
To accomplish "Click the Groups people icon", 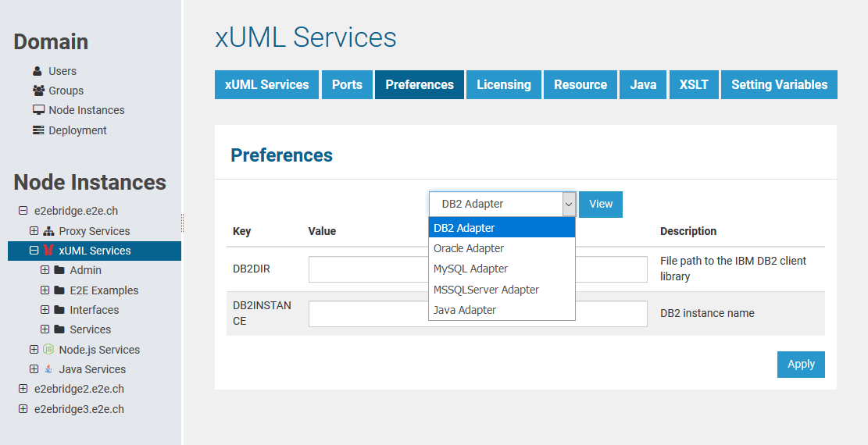I will (38, 91).
